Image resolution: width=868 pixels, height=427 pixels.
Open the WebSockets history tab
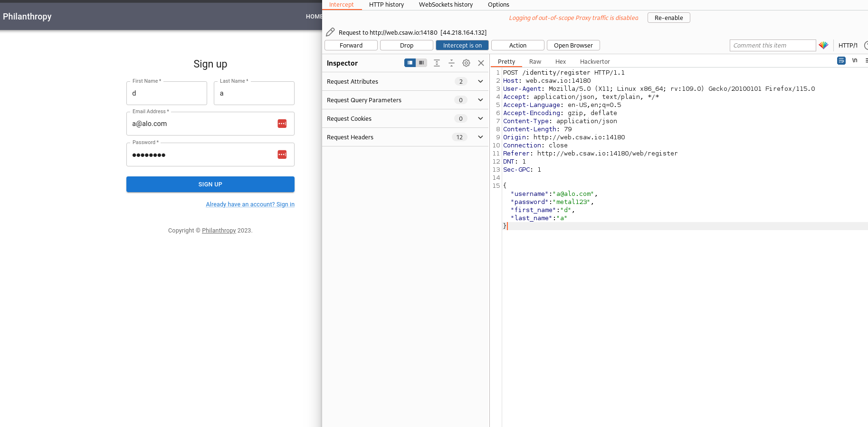coord(446,5)
